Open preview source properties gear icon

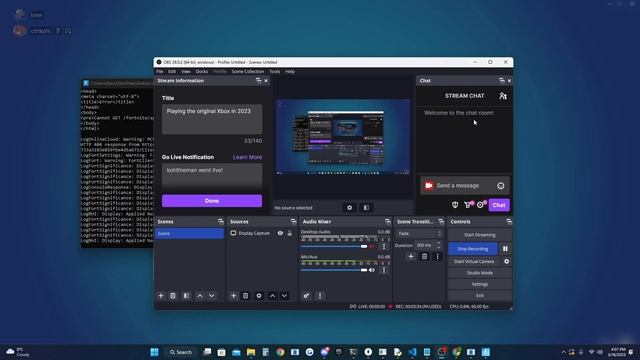pos(349,207)
